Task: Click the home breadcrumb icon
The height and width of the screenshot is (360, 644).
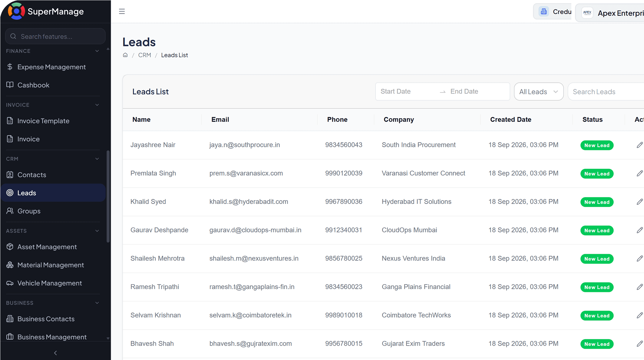Action: point(125,55)
